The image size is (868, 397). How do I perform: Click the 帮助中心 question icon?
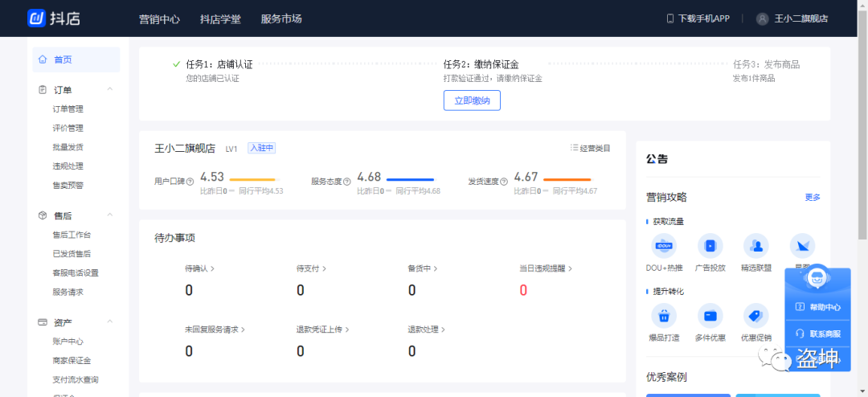pos(800,307)
